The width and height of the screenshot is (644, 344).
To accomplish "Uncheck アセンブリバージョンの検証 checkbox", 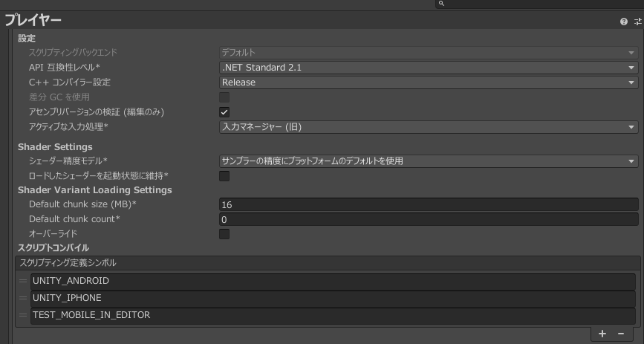I will tap(224, 111).
